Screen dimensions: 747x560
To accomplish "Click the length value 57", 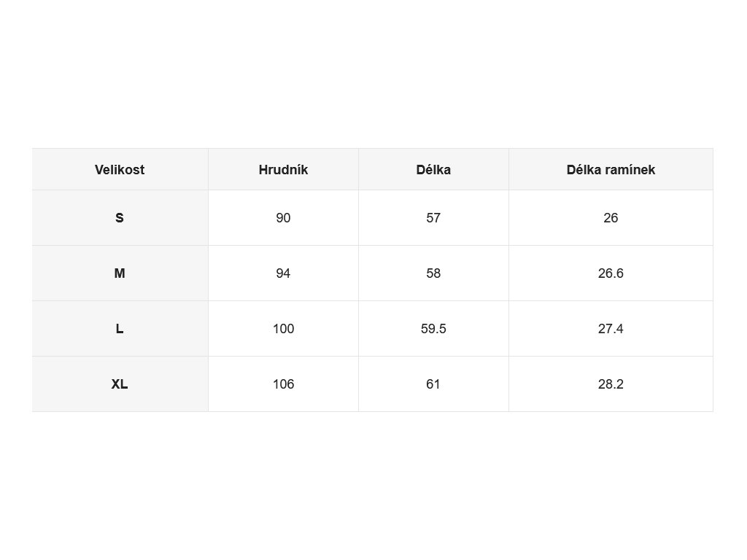I will tap(433, 217).
